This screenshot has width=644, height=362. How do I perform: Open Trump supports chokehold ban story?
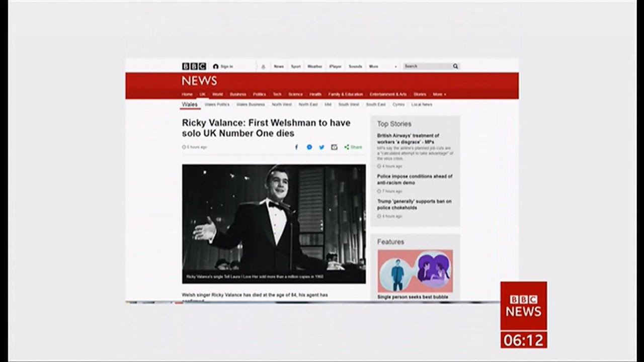415,205
